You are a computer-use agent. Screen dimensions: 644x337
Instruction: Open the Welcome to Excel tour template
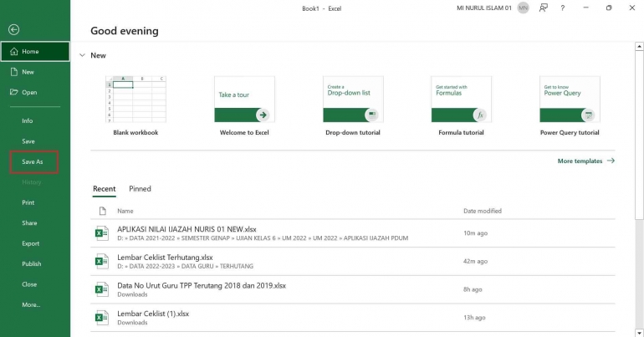click(244, 106)
